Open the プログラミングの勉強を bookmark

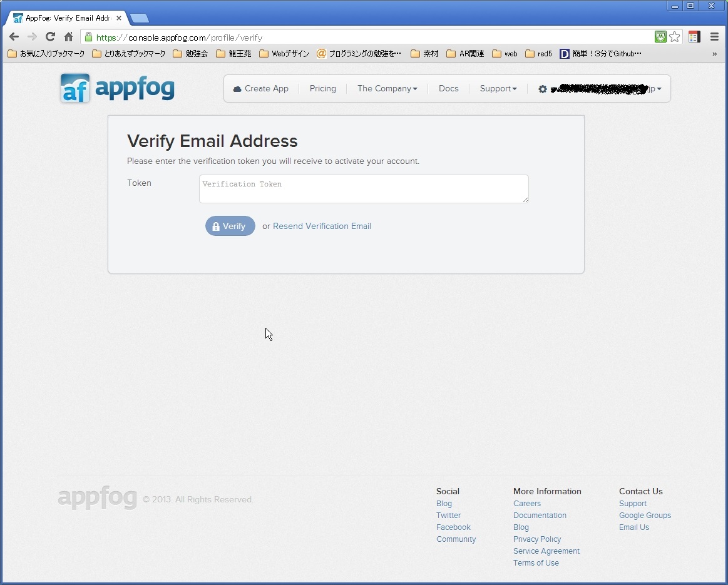[359, 54]
